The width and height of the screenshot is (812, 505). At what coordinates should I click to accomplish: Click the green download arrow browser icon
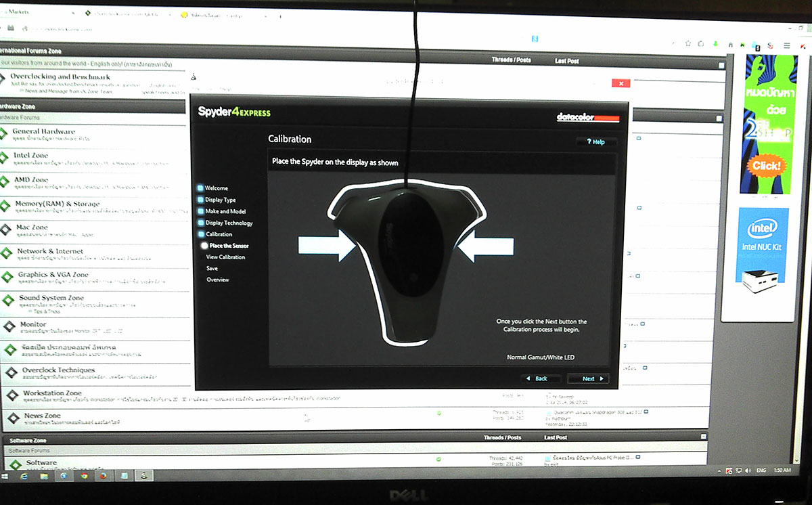715,44
